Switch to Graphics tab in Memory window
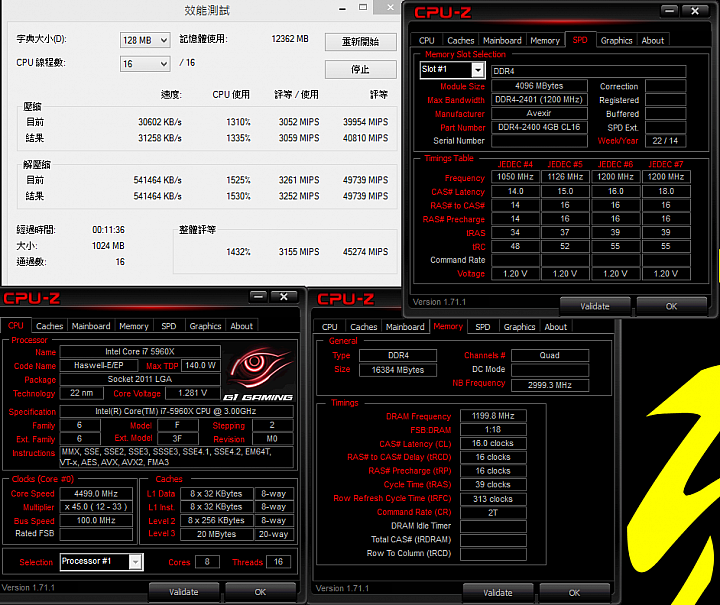The image size is (720, 605). pyautogui.click(x=519, y=327)
